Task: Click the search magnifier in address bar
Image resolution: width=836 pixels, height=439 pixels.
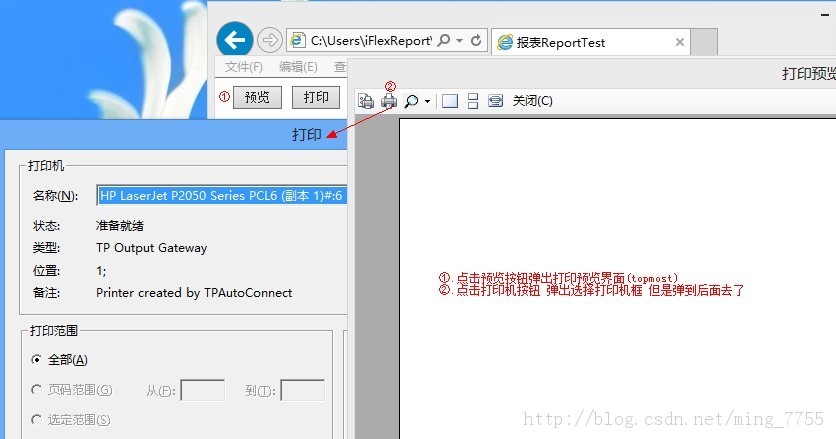Action: pyautogui.click(x=443, y=41)
